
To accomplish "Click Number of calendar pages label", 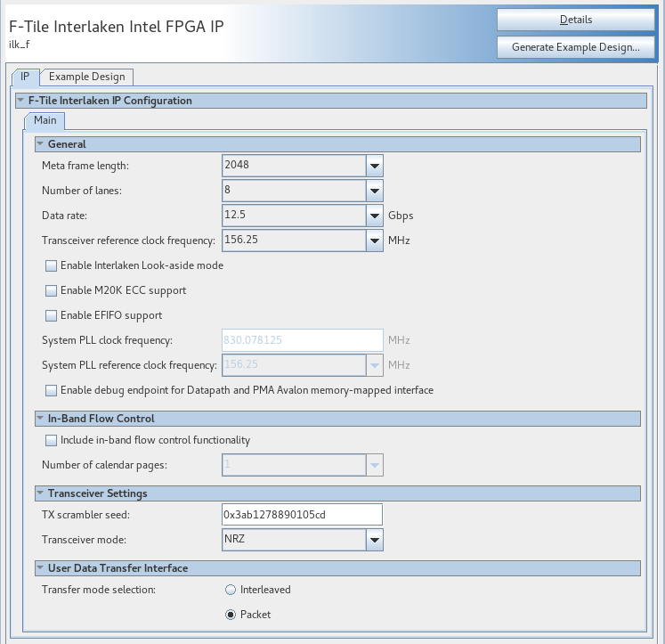I will click(104, 465).
